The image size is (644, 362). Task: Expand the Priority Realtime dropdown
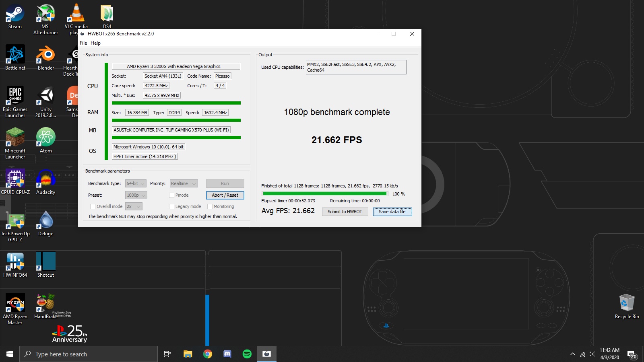(x=184, y=183)
